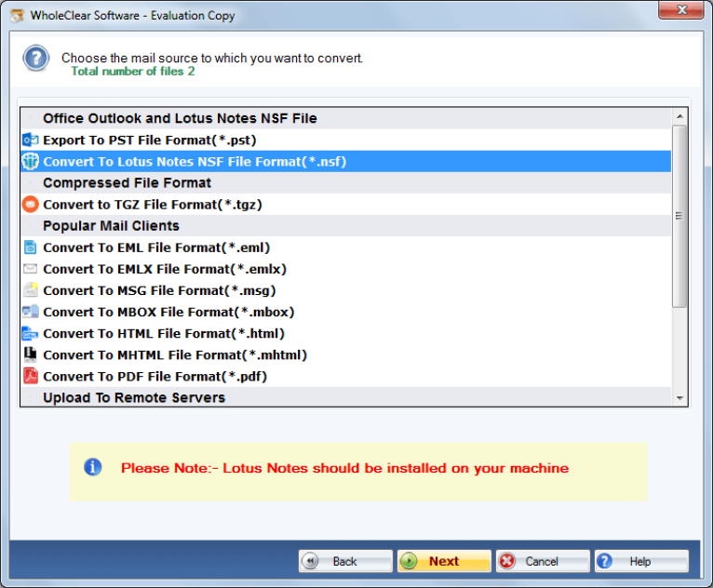This screenshot has height=588, width=713.
Task: Click the MSG file format icon
Action: click(x=30, y=290)
